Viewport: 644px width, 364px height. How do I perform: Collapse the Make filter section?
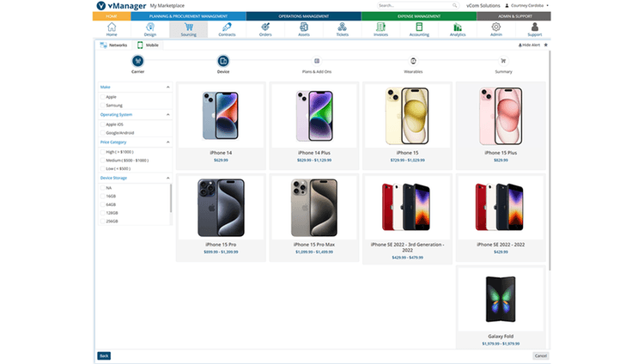(x=167, y=87)
